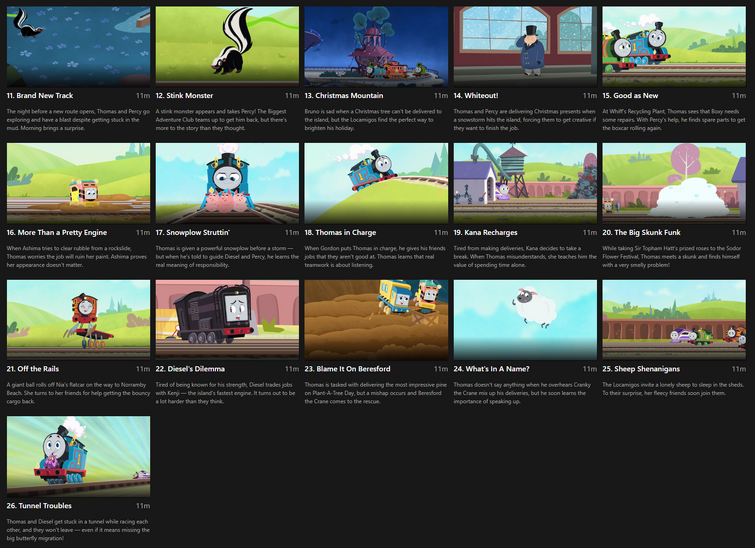Open the Thomas in Charge thumbnail

(x=376, y=183)
